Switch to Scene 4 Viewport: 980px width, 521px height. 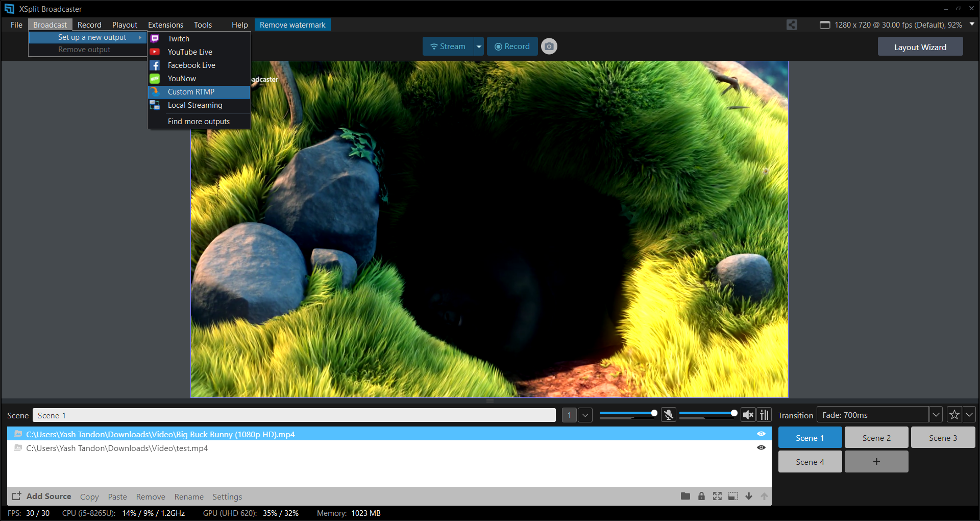click(810, 462)
